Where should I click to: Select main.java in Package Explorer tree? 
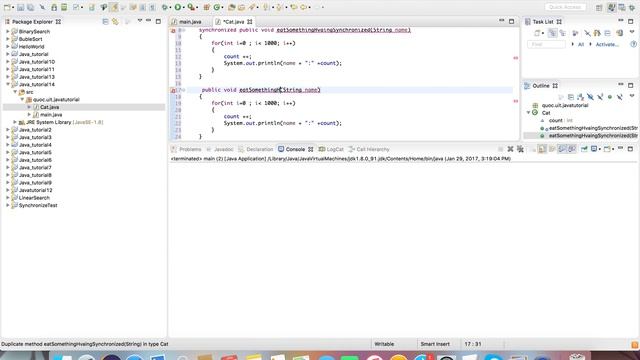[51, 115]
